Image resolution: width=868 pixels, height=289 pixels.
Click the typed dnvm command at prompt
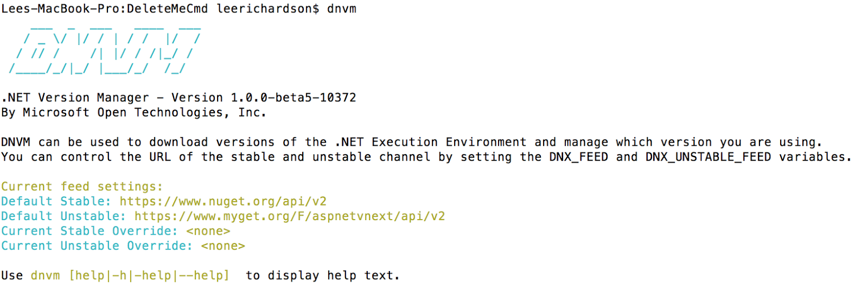coord(342,9)
